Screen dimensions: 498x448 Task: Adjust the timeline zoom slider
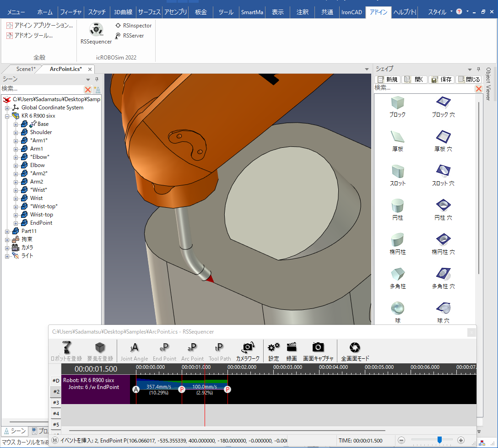point(439,440)
